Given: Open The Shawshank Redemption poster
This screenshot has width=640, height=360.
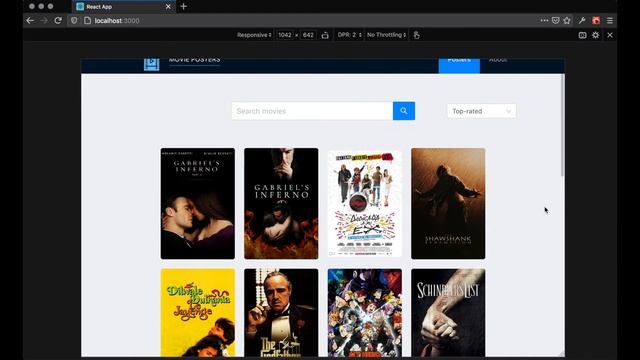Looking at the screenshot, I should (x=448, y=204).
